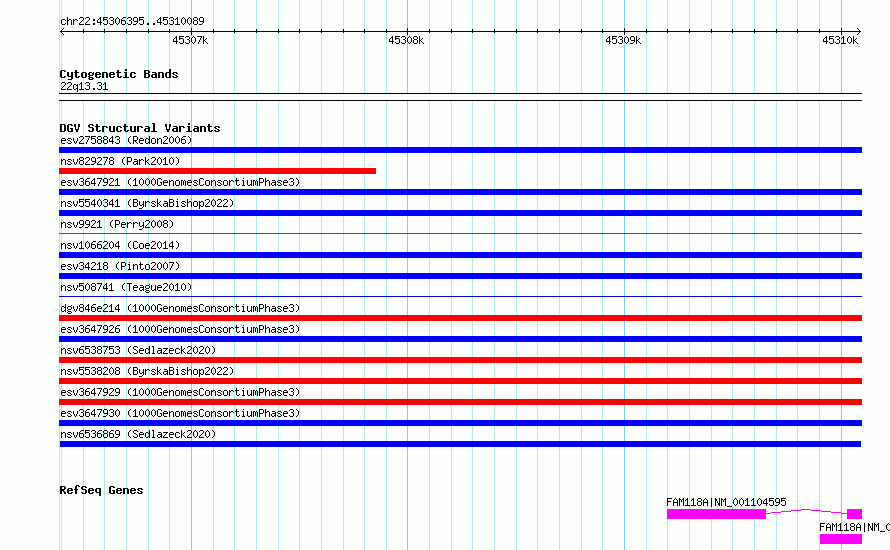890x550 pixels.
Task: Open variant label esv3647926 (1000GenomesConsortiumPhase3)
Action: tap(180, 329)
